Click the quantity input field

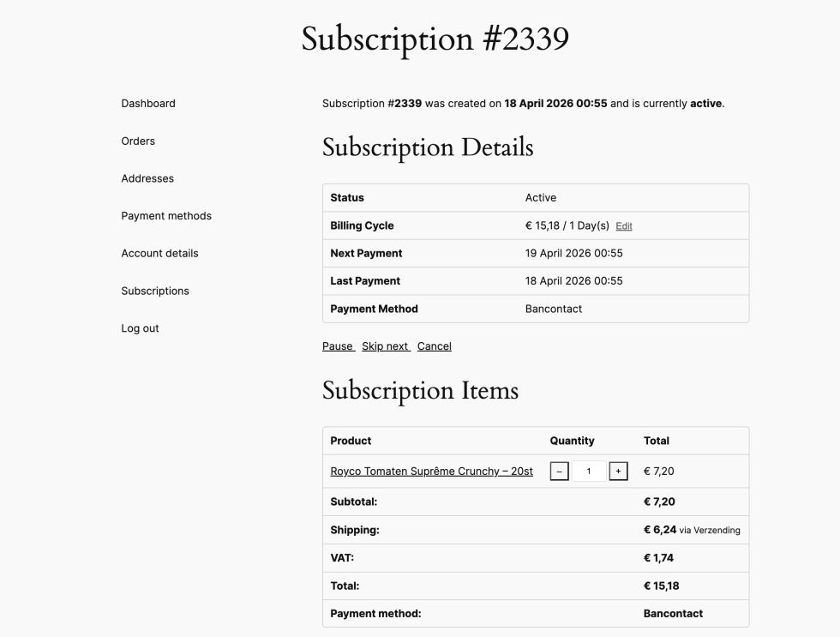point(588,472)
